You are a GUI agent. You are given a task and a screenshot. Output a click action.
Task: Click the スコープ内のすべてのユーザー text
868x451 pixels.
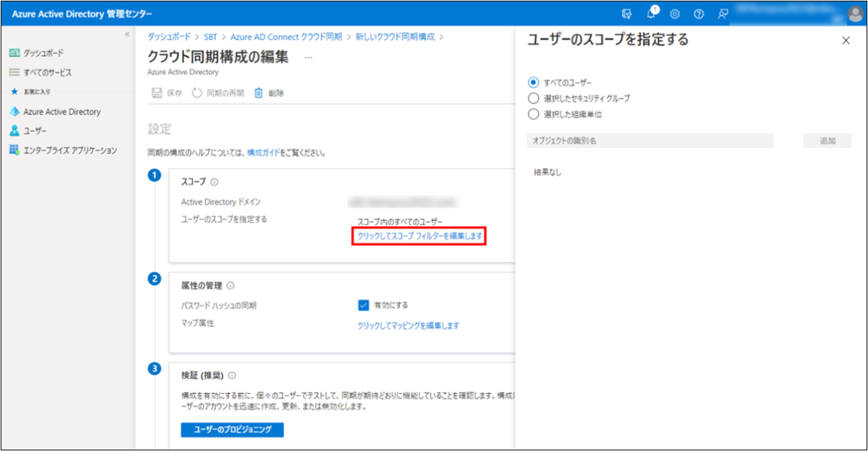[400, 221]
